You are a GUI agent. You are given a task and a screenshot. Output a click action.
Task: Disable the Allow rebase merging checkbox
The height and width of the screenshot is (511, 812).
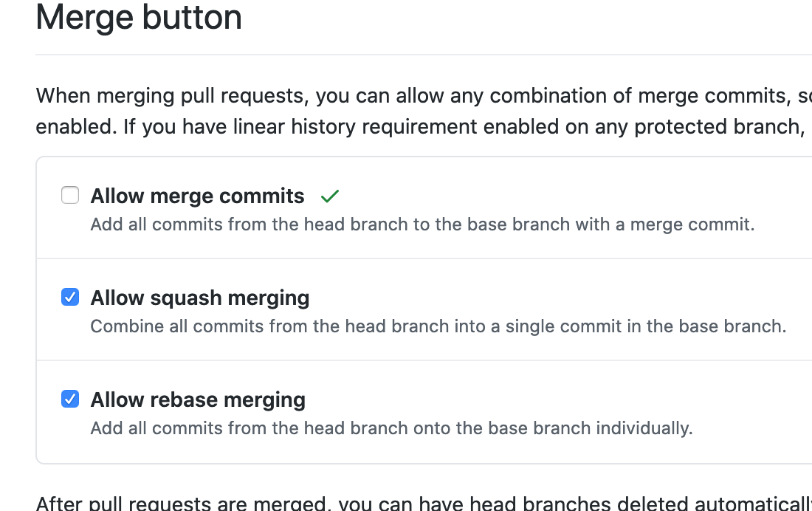(x=70, y=399)
